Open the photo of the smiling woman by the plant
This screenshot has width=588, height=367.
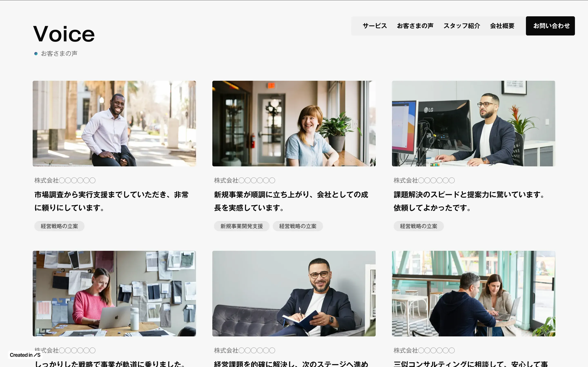coord(294,123)
